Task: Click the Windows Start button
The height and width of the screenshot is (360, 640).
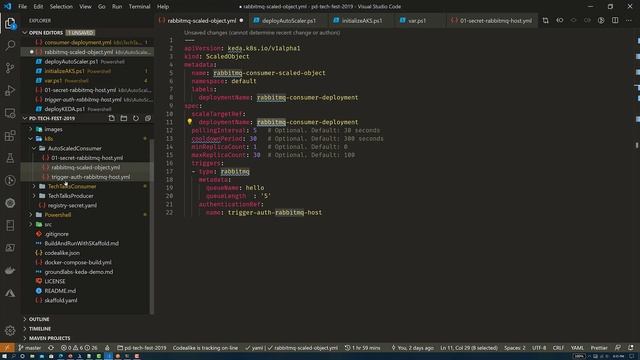Action: pos(4,356)
